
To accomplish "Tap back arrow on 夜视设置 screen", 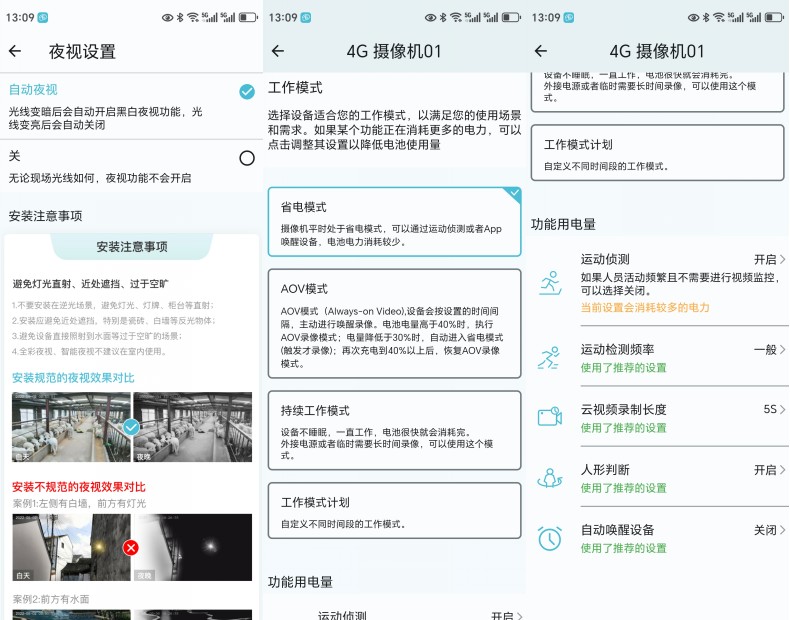I will [x=15, y=51].
